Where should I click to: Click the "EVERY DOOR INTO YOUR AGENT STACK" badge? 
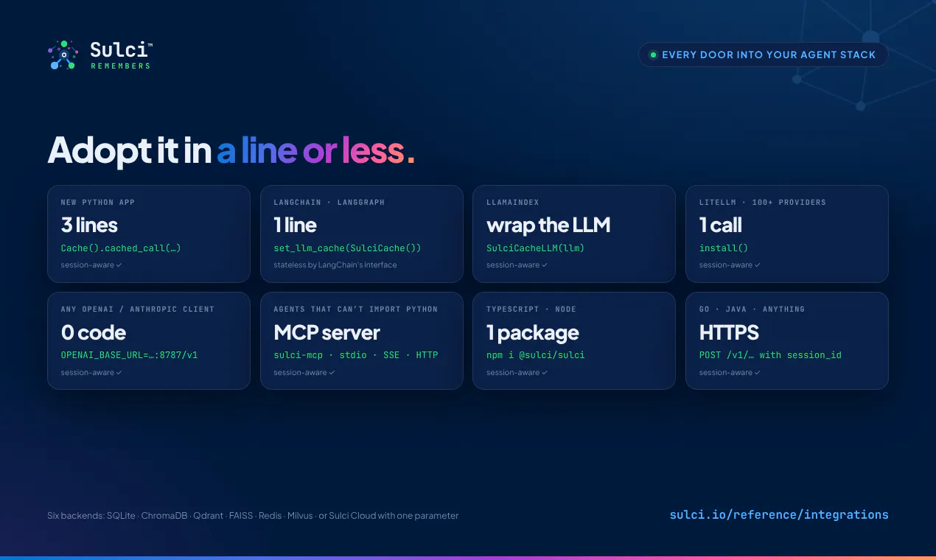[x=763, y=55]
